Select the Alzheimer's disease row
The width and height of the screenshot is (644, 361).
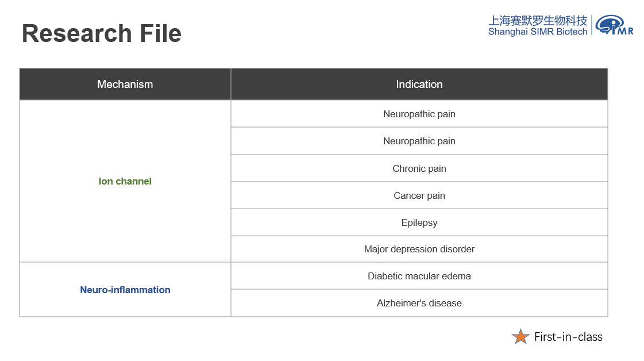coord(419,303)
